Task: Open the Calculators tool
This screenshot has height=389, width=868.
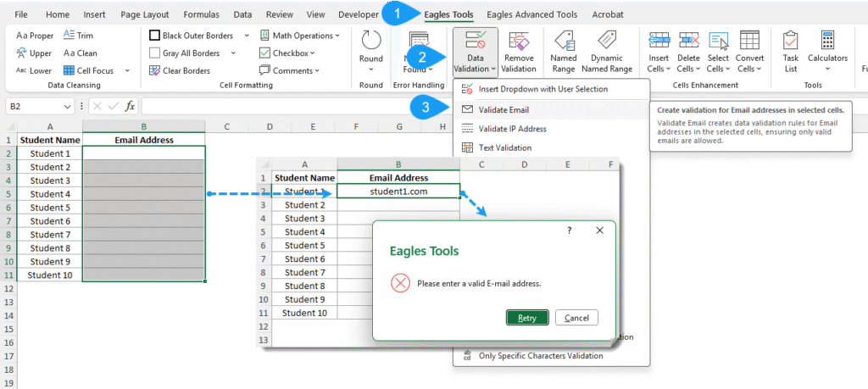Action: (827, 52)
